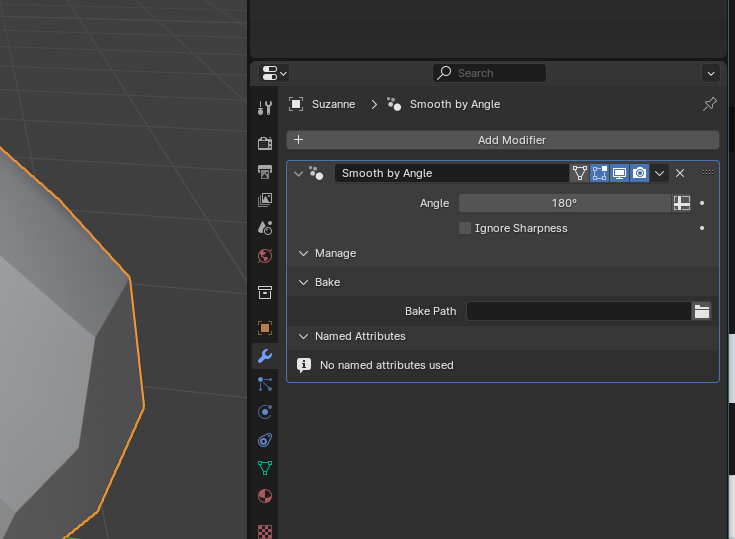Open the Object properties tab

coord(265,328)
